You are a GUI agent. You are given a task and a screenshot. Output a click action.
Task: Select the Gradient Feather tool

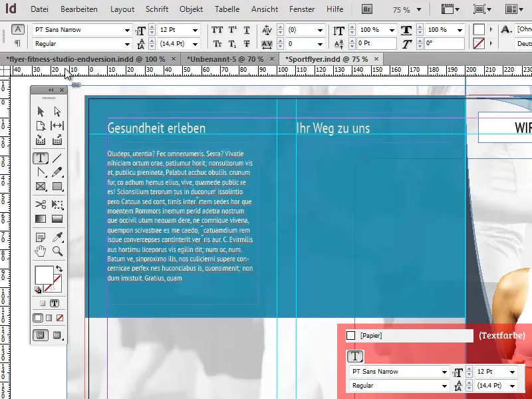(57, 219)
